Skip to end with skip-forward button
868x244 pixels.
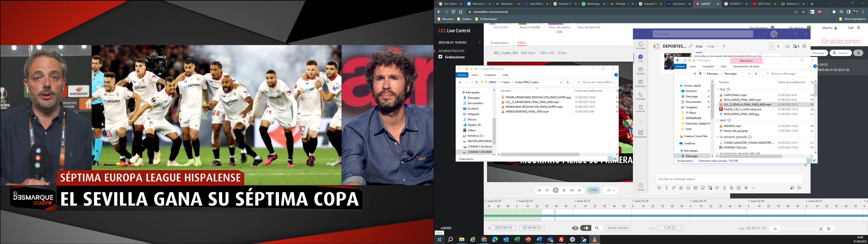point(572,190)
